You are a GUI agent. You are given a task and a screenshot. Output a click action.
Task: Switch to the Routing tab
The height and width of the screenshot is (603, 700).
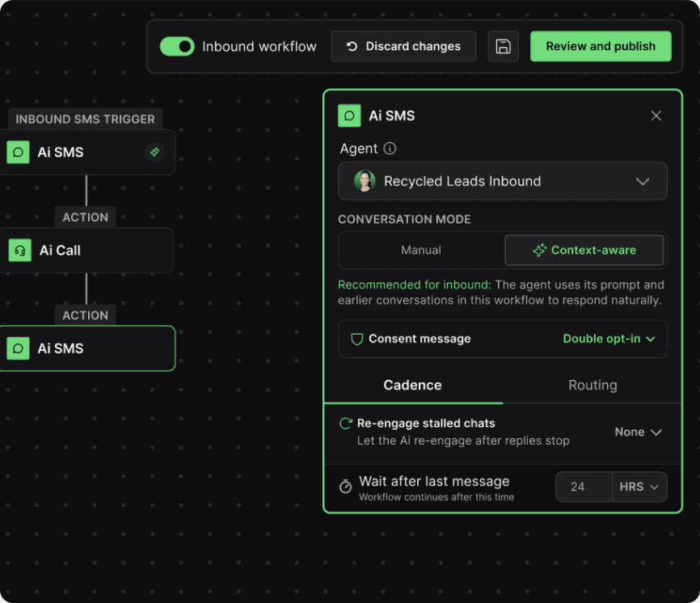(592, 386)
